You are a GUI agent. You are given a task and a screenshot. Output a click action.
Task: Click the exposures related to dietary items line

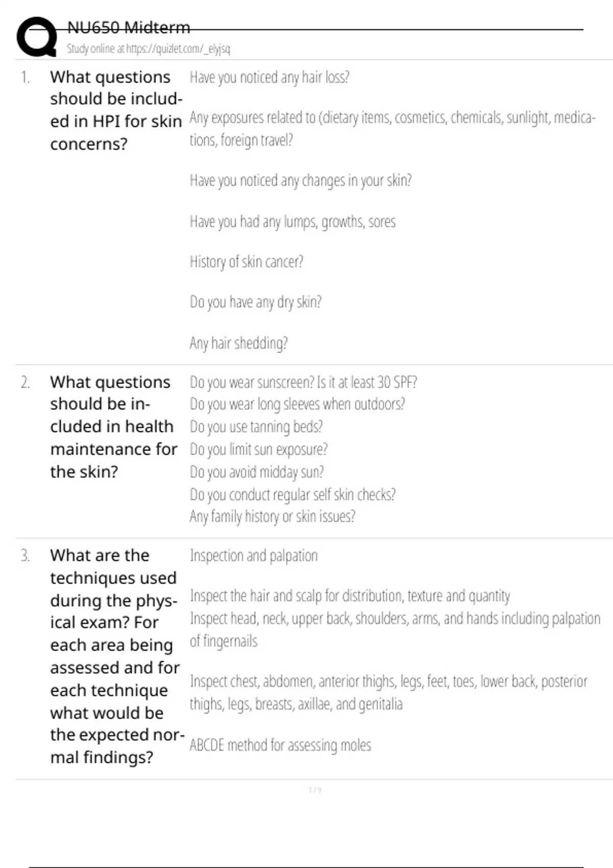pos(392,128)
